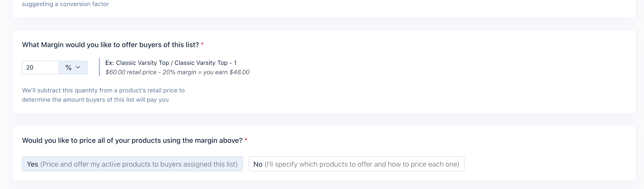Click the 'Would you like to price all' heading
644x189 pixels.
pyautogui.click(x=132, y=140)
